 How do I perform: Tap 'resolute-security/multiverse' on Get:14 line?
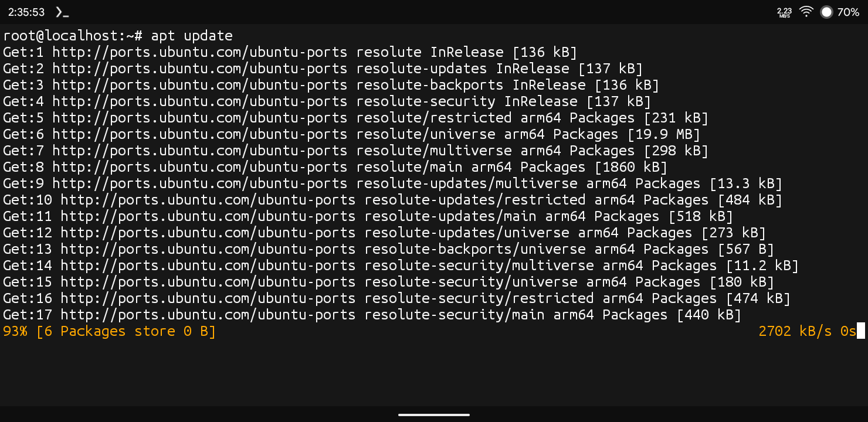click(479, 266)
